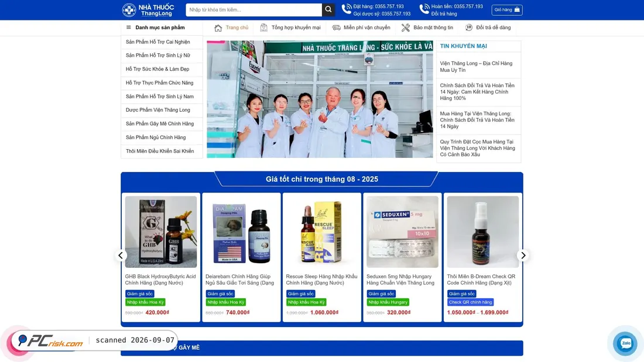Open Sản Phẩm Ngủ Chính Hãng category
The image size is (644, 362).
click(162, 137)
